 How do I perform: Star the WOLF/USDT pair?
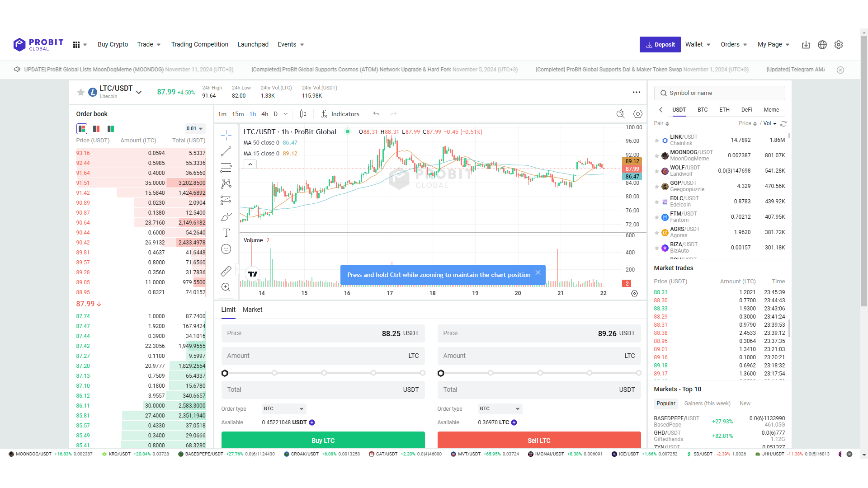click(657, 171)
